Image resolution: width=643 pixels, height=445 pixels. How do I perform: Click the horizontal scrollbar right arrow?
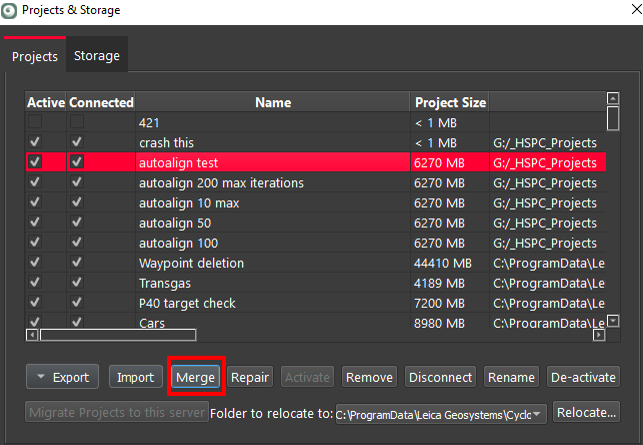click(599, 335)
